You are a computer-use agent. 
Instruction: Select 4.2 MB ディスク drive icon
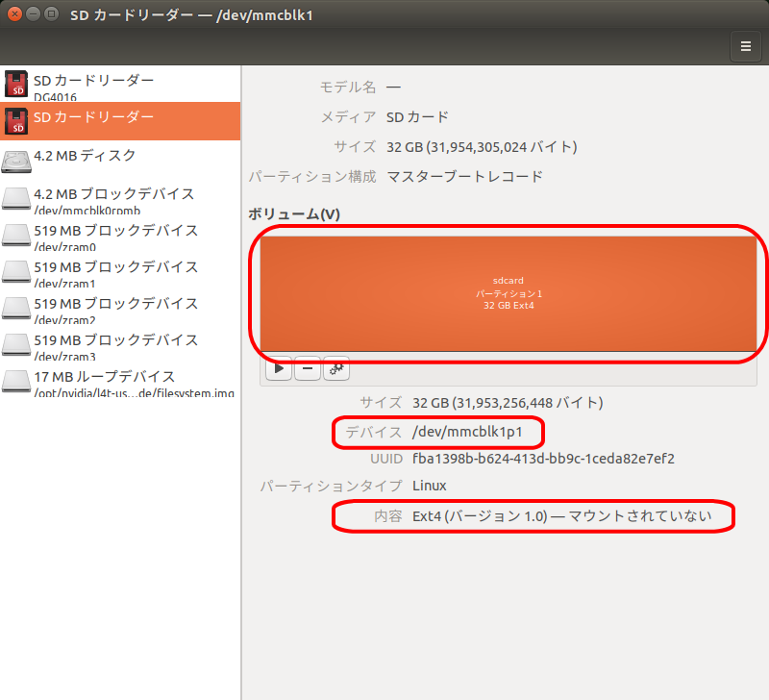tap(16, 162)
